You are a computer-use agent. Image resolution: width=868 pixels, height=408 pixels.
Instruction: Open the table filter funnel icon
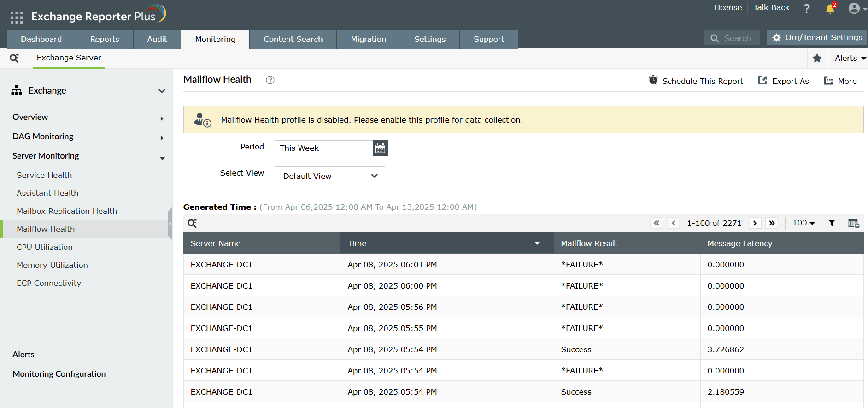coord(832,223)
